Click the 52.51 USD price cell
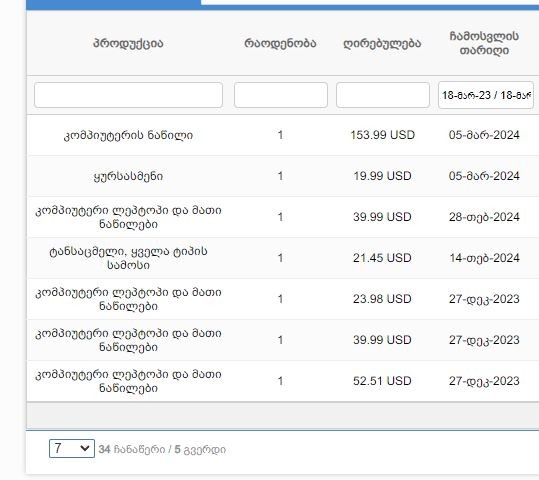Image resolution: width=539 pixels, height=480 pixels. coord(382,381)
